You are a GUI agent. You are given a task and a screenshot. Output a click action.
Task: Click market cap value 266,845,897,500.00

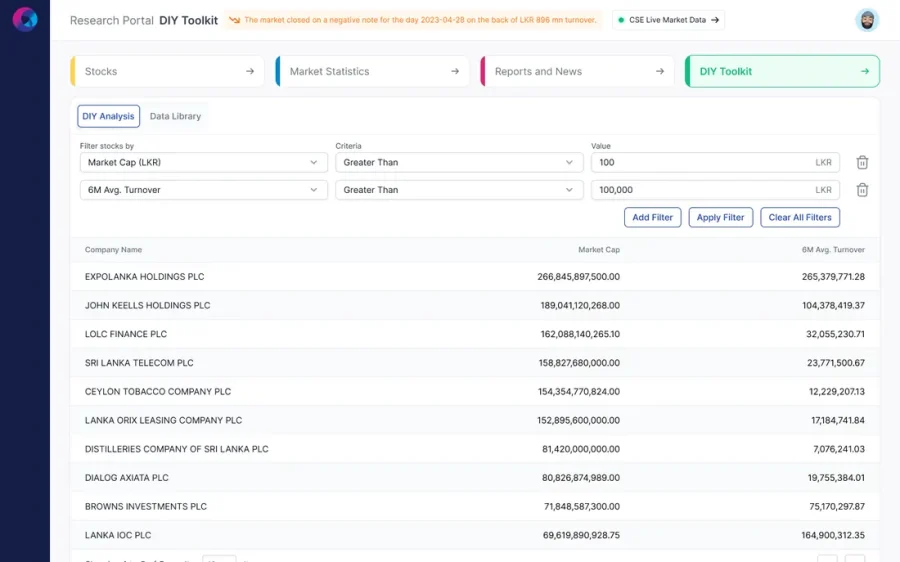point(579,277)
